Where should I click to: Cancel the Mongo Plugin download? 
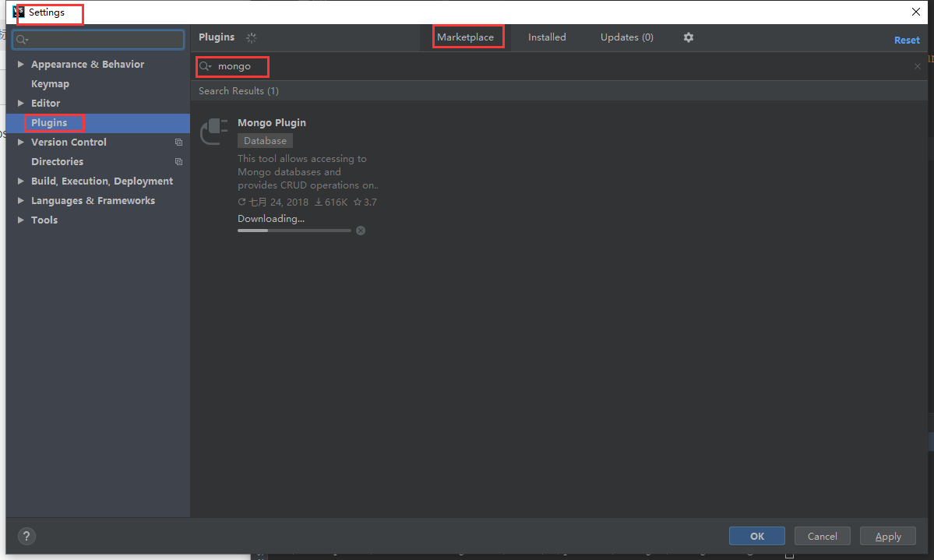(x=361, y=231)
